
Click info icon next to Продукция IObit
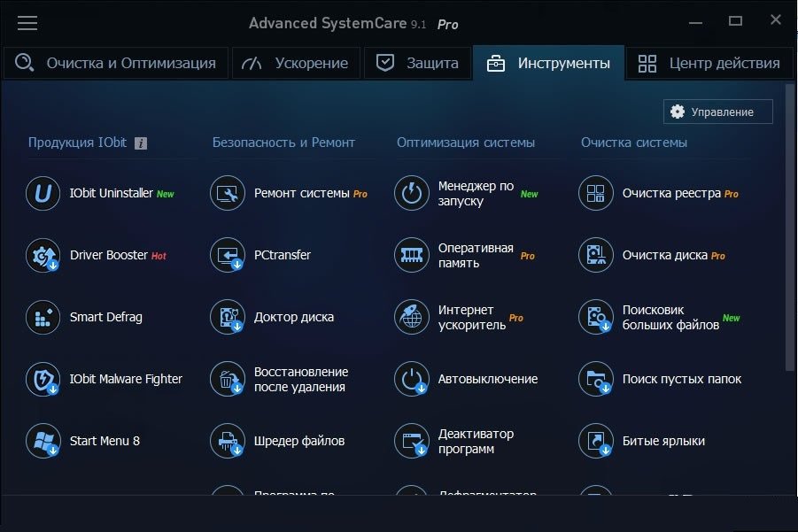[141, 143]
